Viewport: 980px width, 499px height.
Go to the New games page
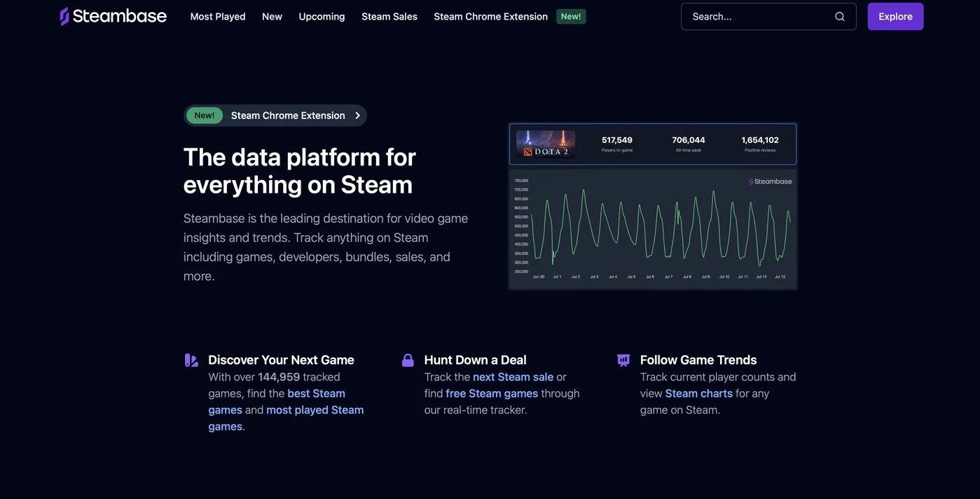(x=272, y=16)
